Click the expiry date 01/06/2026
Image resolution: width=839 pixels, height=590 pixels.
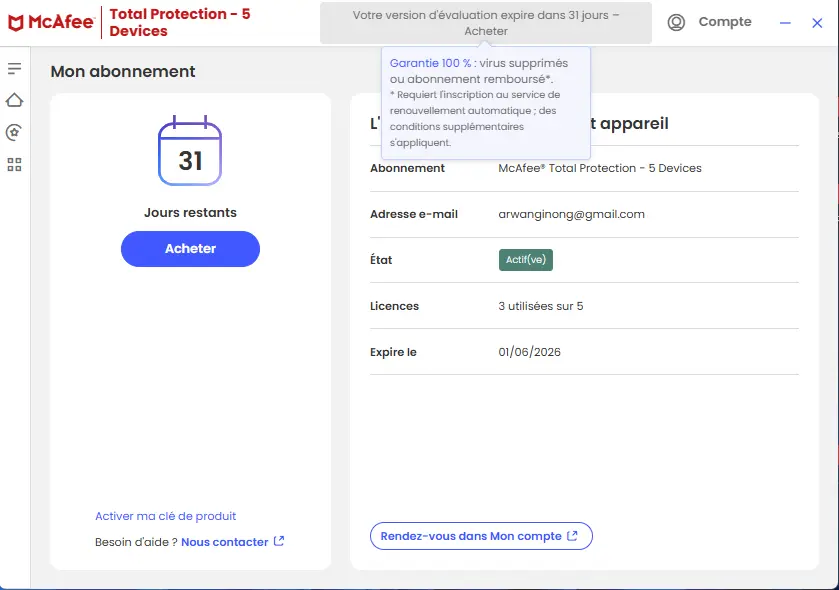(x=530, y=352)
